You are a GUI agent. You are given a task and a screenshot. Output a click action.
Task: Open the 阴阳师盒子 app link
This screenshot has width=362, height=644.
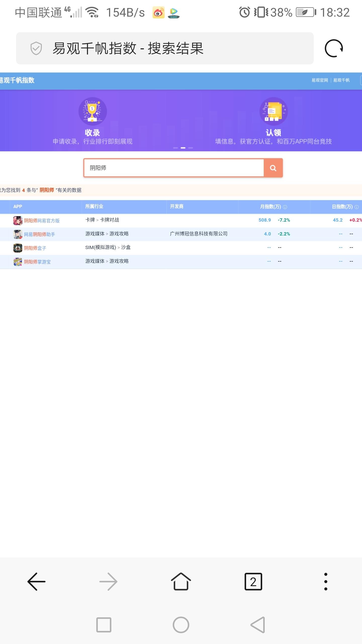(35, 248)
